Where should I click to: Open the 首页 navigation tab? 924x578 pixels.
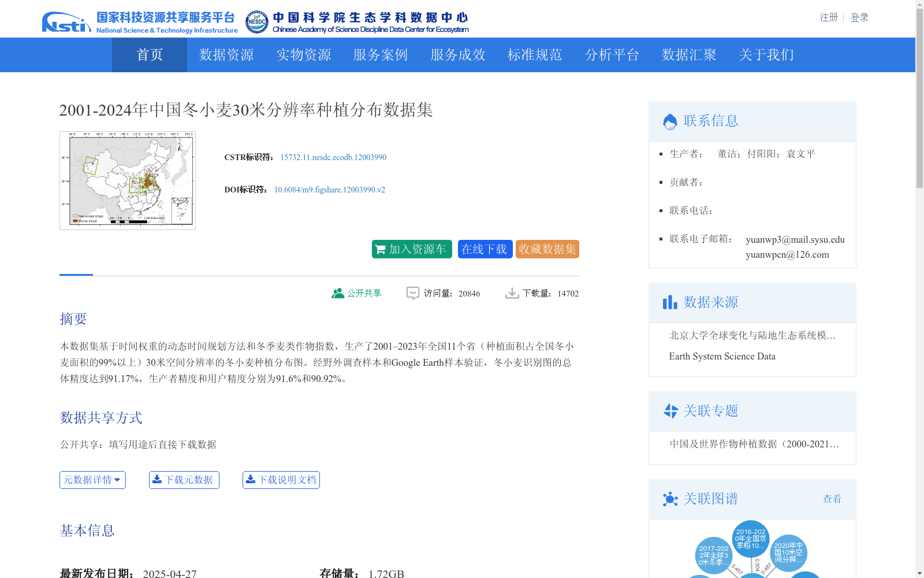coord(150,55)
